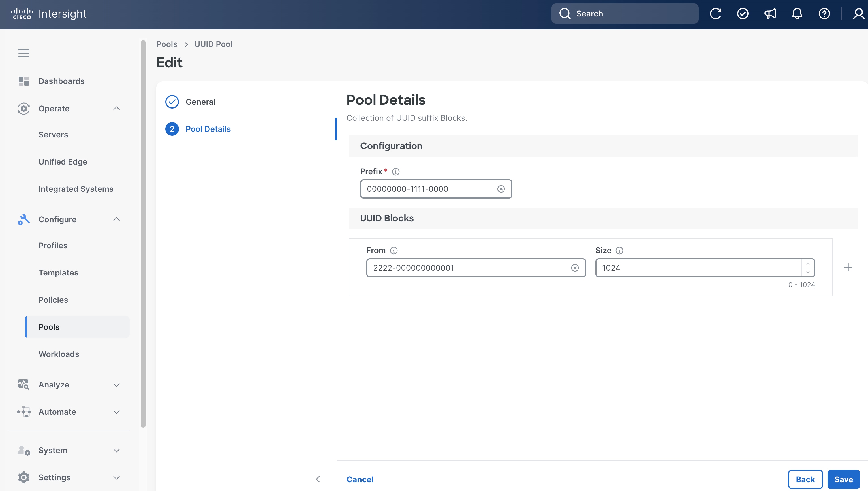Click the System user-gear icon
Viewport: 868px width, 491px height.
pos(23,450)
